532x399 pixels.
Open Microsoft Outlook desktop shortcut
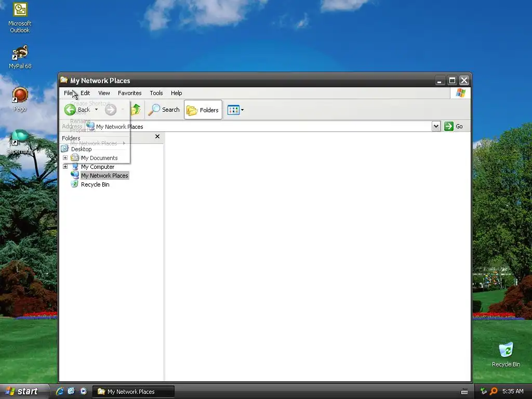pyautogui.click(x=20, y=18)
